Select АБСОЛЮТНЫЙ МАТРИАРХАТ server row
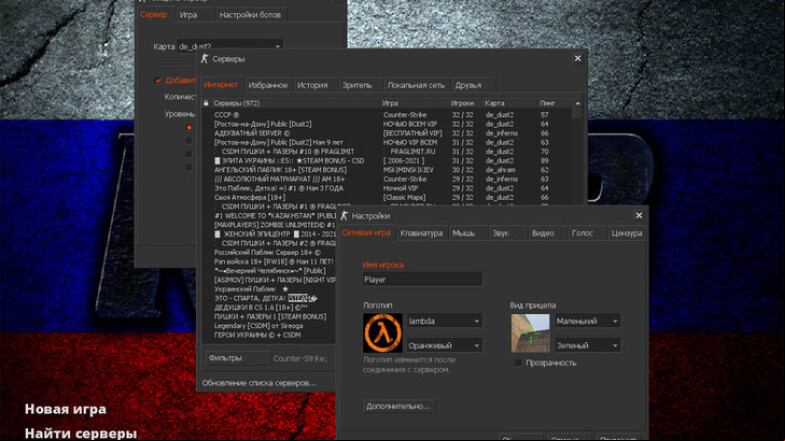 (386, 179)
